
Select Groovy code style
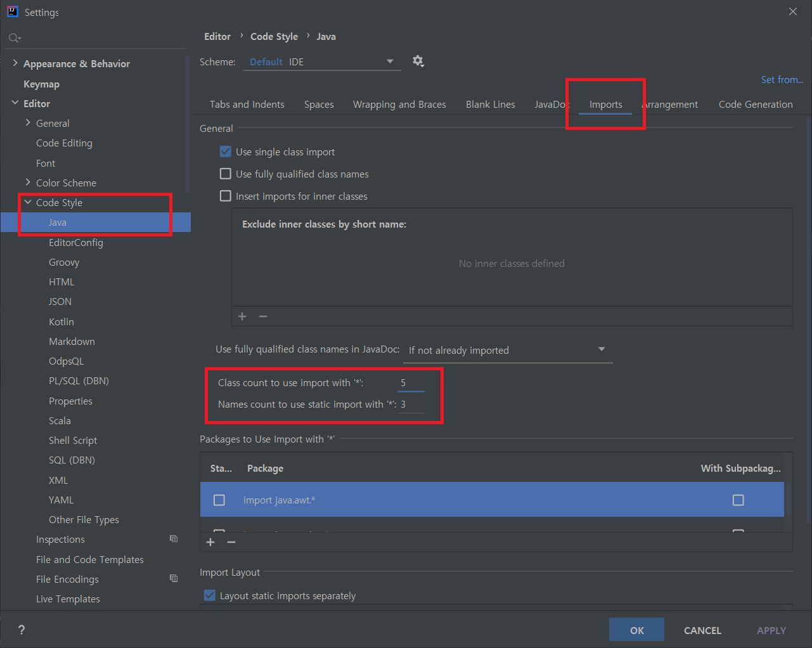pos(64,262)
